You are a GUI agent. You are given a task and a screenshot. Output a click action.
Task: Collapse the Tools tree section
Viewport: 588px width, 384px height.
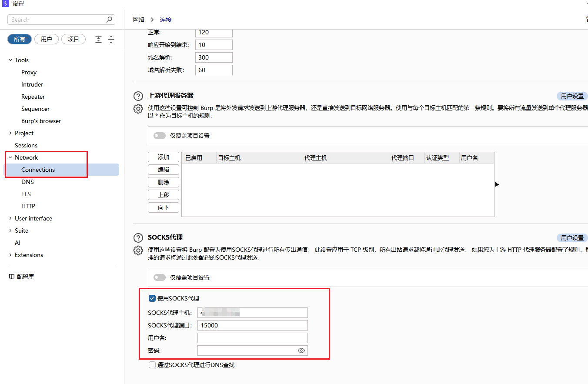(x=10, y=60)
